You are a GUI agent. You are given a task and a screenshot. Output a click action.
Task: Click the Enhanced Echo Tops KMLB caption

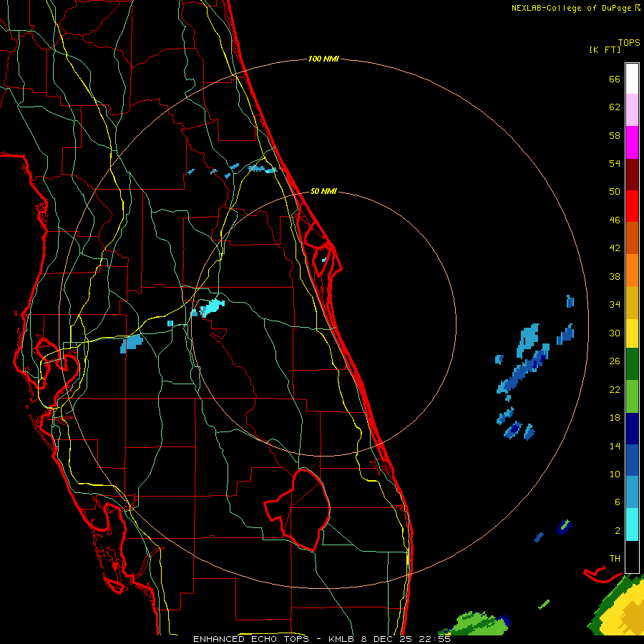click(x=322, y=639)
